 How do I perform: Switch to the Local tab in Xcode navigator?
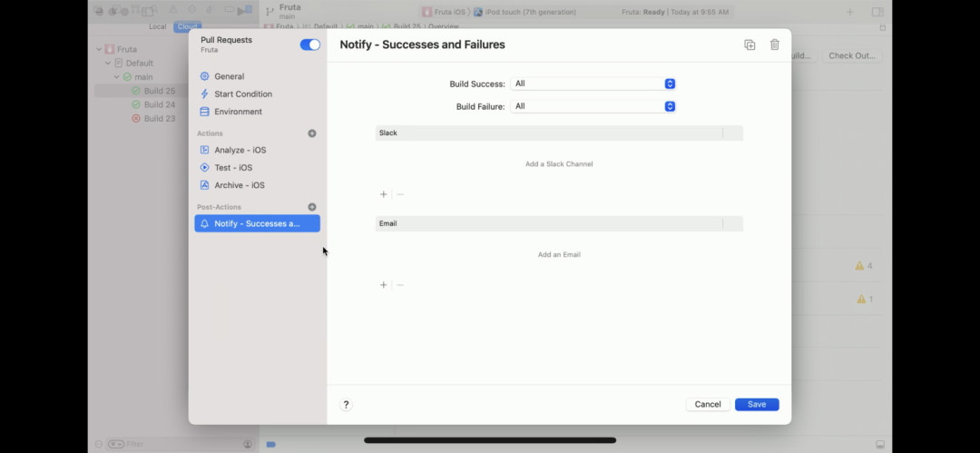(158, 27)
